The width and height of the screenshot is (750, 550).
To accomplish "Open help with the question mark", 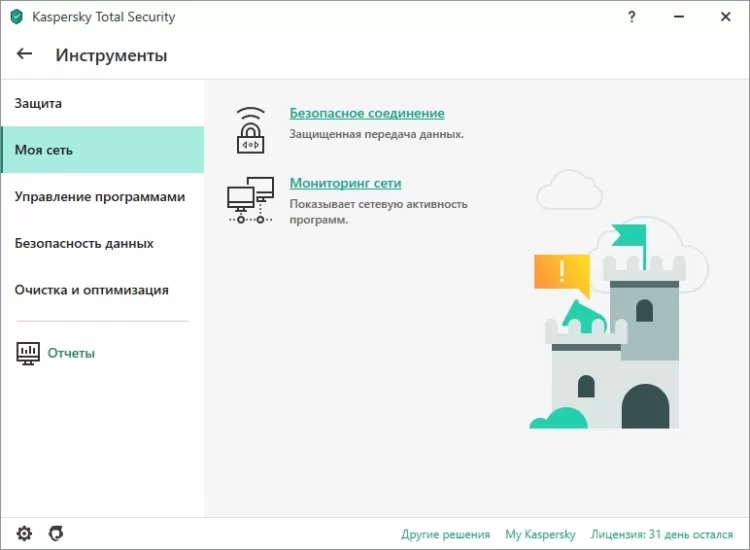I will point(631,17).
